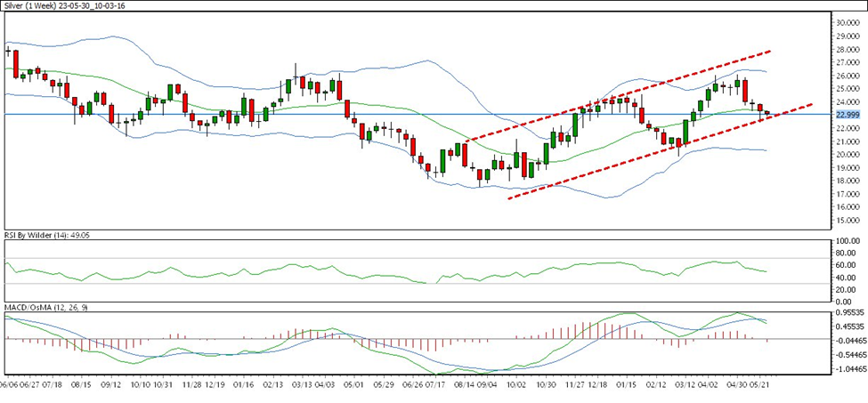
Task: Click the 10/10 date label
Action: 141,383
